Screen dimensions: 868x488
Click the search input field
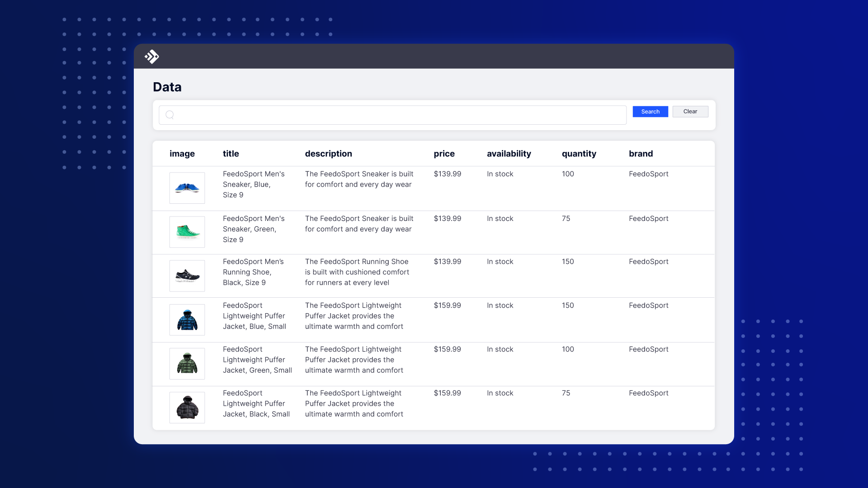(393, 114)
